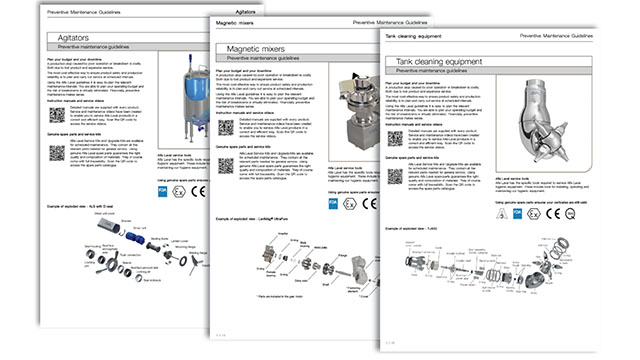Viewport: 640px width, 360px height.
Task: Click the lower QR code on the Agitators page
Action: click(x=57, y=153)
